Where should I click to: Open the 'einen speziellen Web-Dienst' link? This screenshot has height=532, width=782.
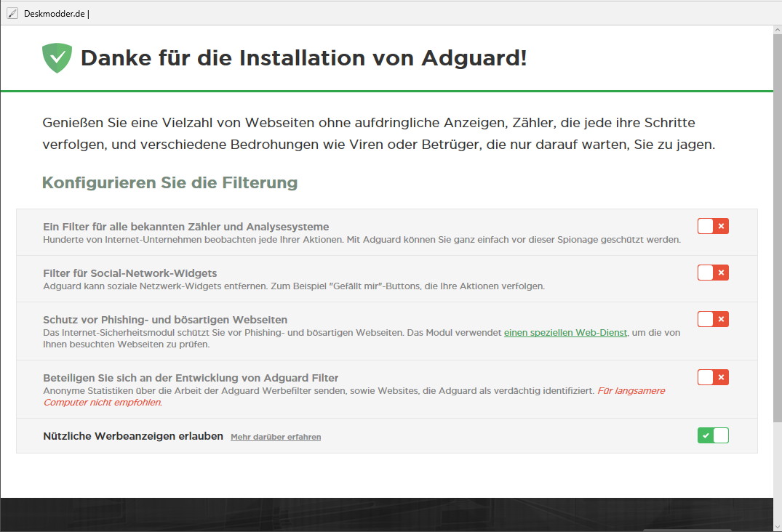point(565,332)
